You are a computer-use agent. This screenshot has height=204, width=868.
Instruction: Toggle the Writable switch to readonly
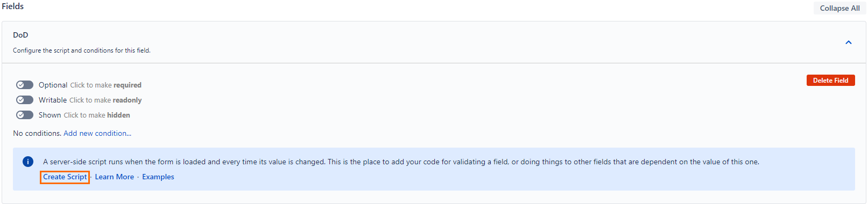(25, 100)
